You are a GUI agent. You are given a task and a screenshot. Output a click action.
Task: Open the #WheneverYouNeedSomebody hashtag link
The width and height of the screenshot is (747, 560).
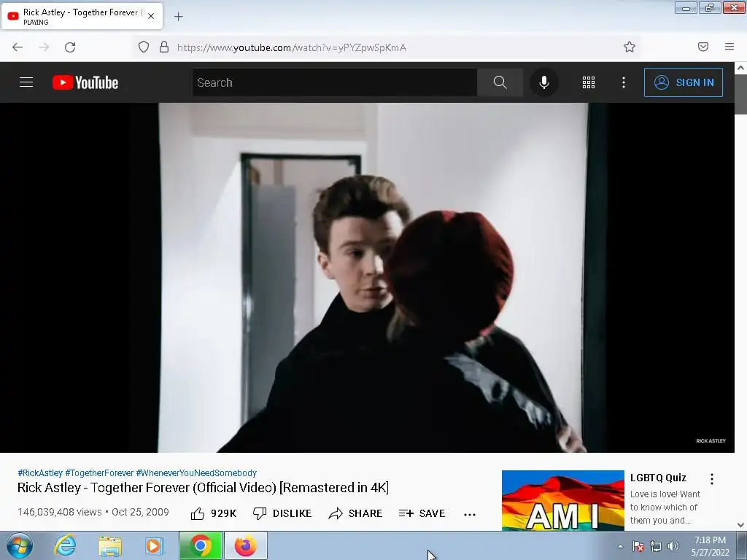(196, 472)
